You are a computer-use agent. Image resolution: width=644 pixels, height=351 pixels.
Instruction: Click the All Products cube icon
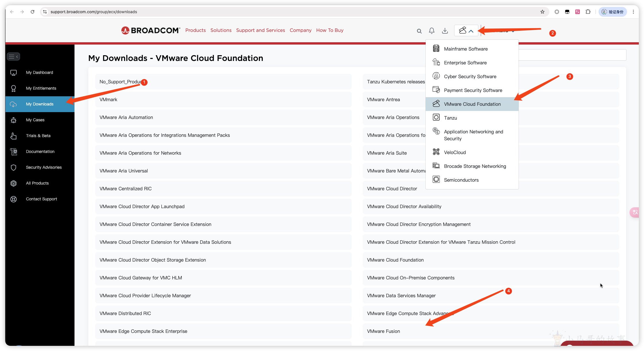point(14,183)
